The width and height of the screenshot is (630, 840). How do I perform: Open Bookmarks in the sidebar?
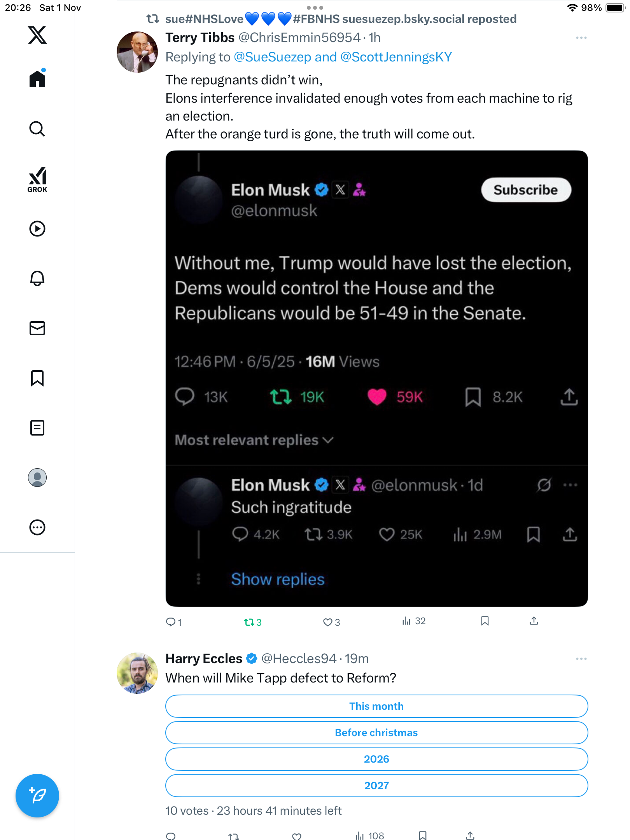click(x=37, y=378)
